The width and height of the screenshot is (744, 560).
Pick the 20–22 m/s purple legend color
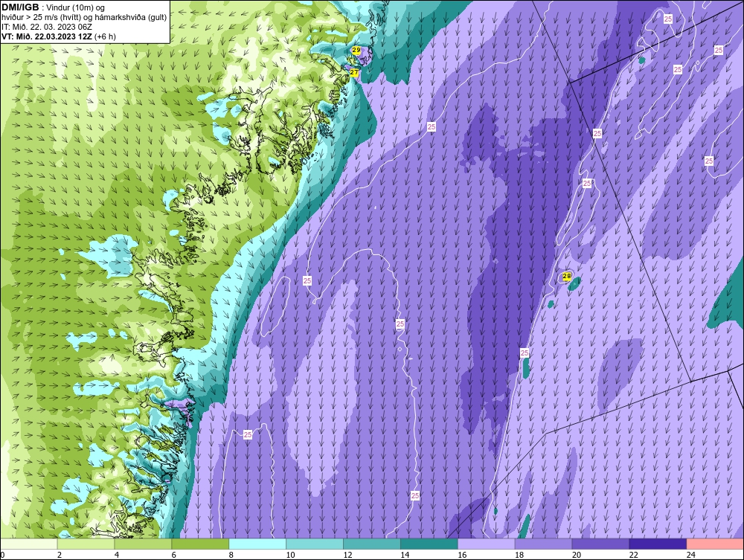(x=600, y=544)
